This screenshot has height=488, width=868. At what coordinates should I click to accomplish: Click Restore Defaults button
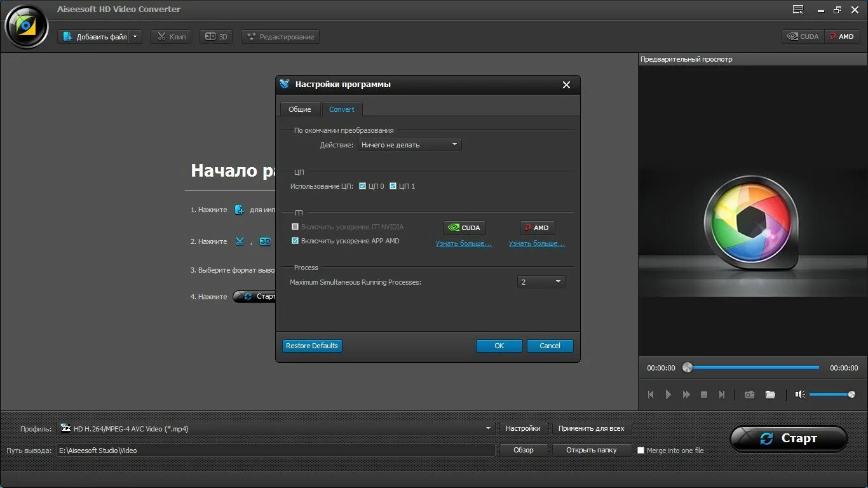pyautogui.click(x=312, y=346)
